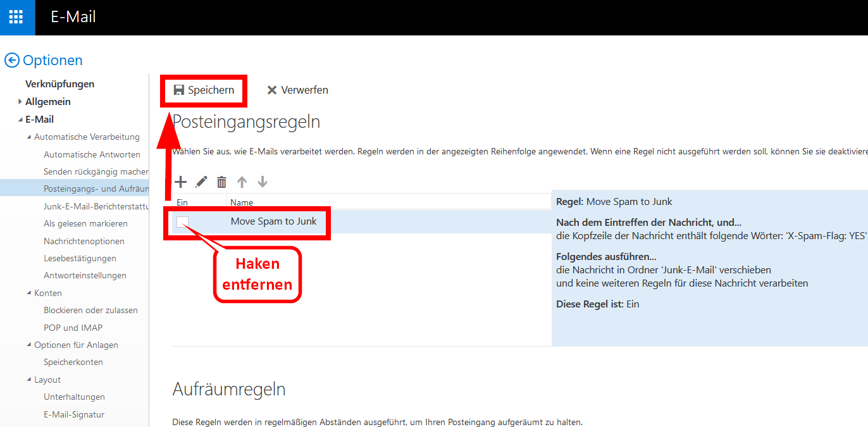Viewport: 868px width, 427px height.
Task: Open POP und IMAP settings
Action: pos(73,328)
